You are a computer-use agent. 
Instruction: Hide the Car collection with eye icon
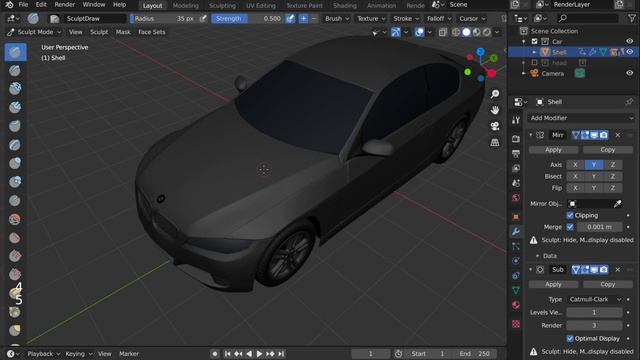[630, 41]
